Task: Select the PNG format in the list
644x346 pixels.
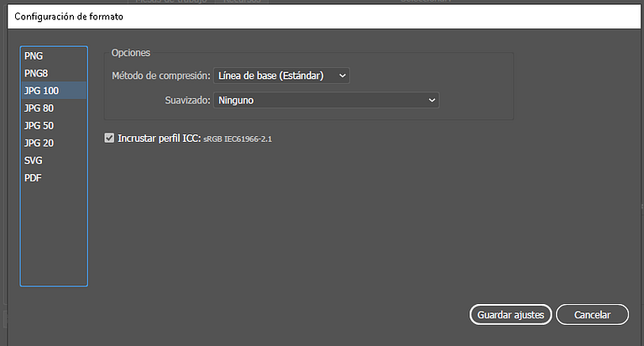Action: coord(54,56)
